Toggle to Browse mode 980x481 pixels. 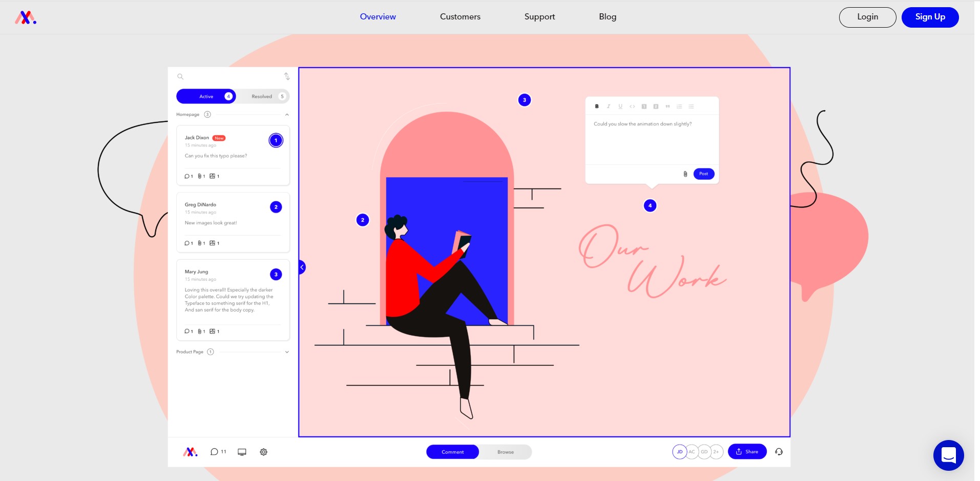pos(505,452)
